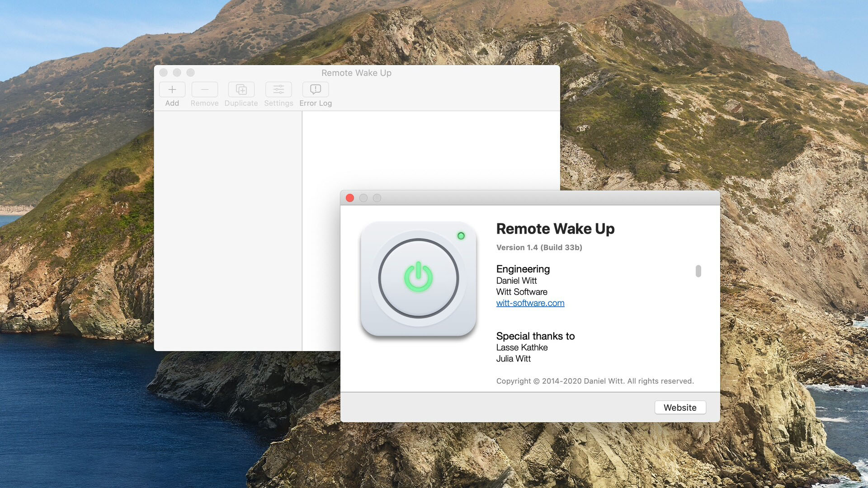This screenshot has width=868, height=488.
Task: Click the 'Remote Wake Up' heading in About
Action: (x=556, y=229)
